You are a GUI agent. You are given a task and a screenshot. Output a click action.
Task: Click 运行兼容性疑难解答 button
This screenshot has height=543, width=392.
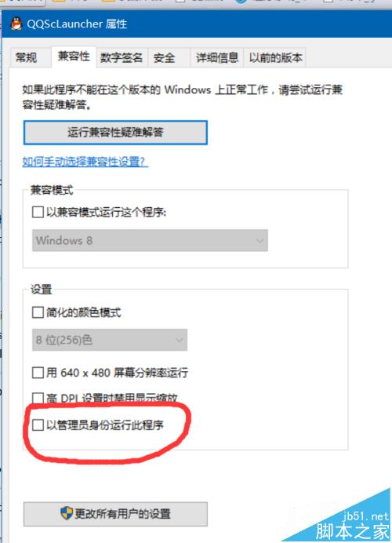[115, 133]
